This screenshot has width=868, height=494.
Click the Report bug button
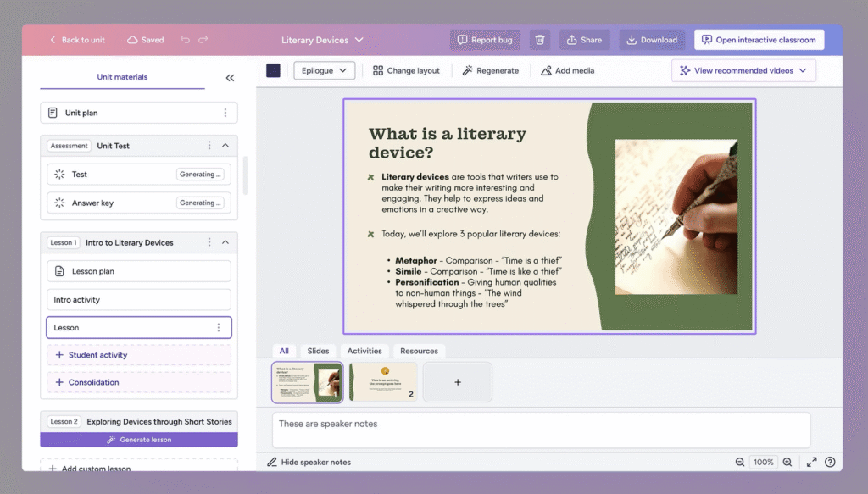tap(485, 40)
